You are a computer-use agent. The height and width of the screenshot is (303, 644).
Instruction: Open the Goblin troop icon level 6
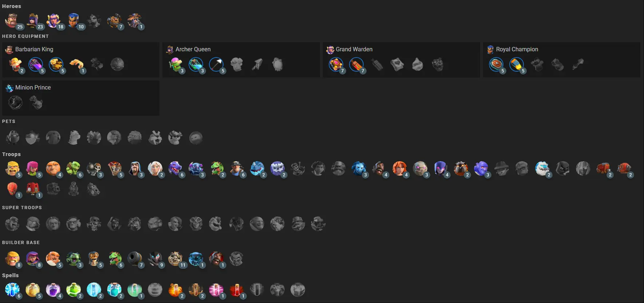point(74,168)
